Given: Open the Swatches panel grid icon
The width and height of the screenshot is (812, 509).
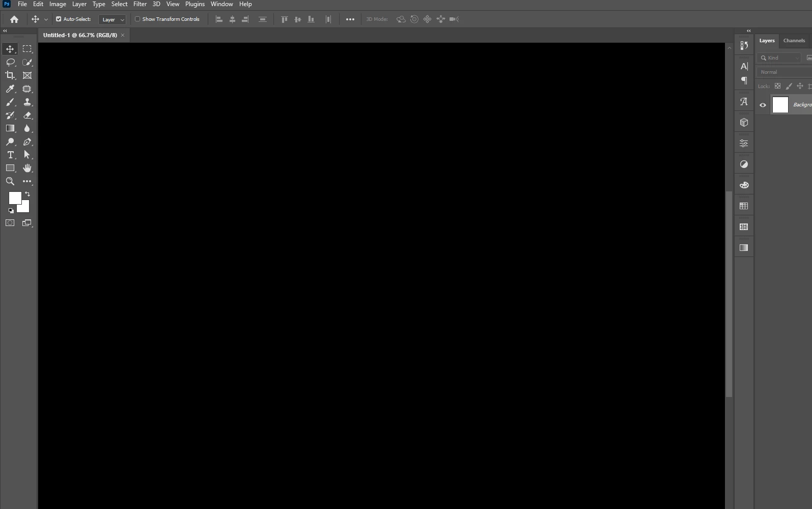Looking at the screenshot, I should 744,206.
